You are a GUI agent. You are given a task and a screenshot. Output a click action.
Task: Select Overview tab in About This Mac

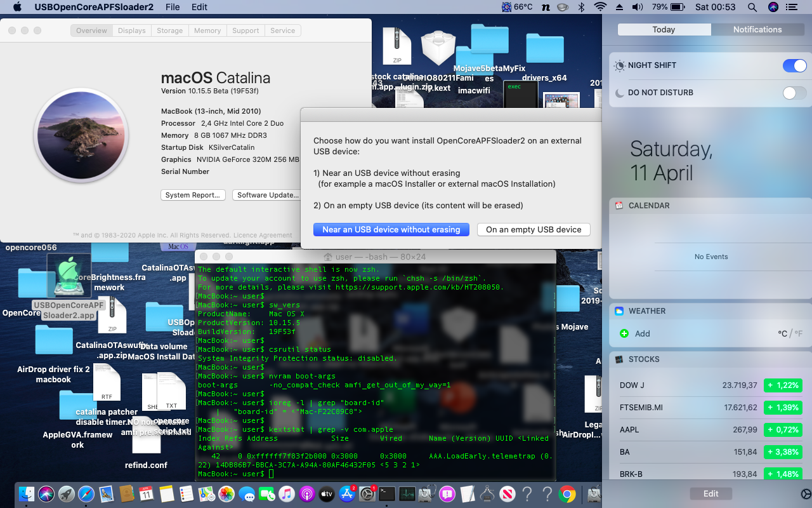[x=91, y=30]
